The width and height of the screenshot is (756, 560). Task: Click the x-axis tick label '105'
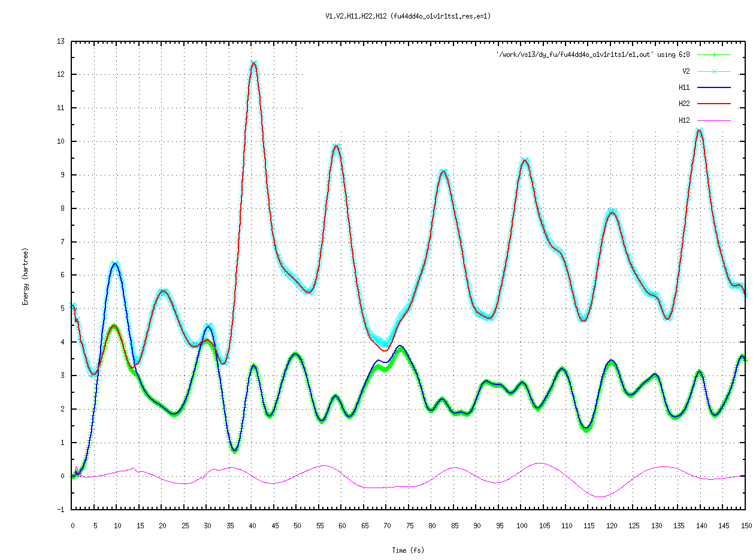point(544,525)
